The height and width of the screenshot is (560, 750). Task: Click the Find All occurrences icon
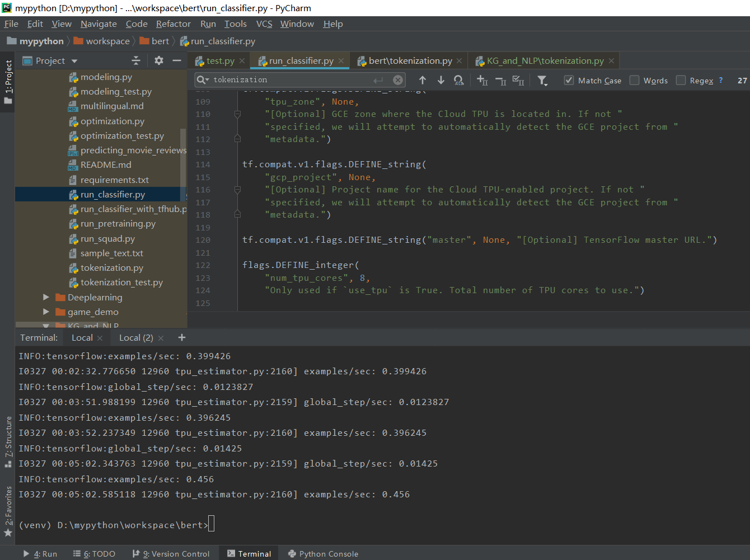[458, 80]
